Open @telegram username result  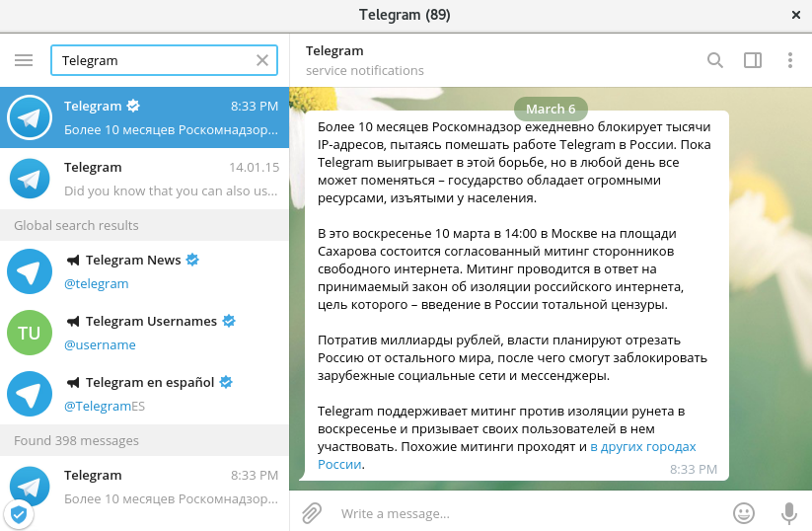click(x=97, y=284)
